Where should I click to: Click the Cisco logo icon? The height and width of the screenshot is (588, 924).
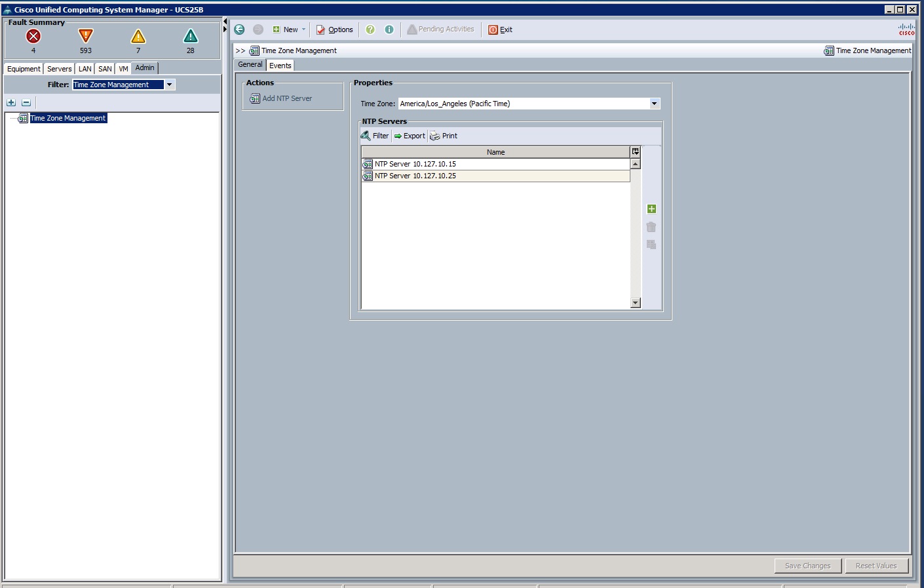click(906, 29)
